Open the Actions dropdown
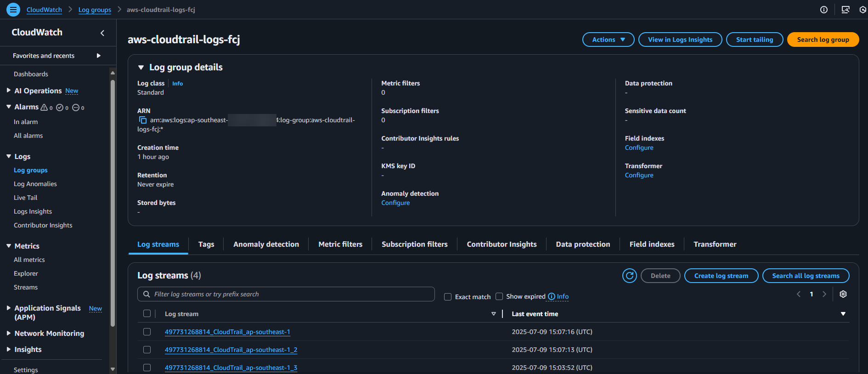 (608, 40)
